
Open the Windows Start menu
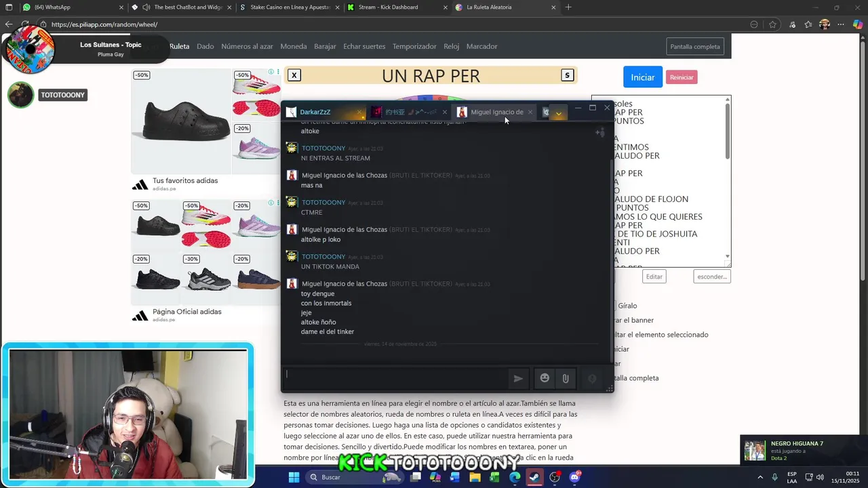click(x=294, y=477)
